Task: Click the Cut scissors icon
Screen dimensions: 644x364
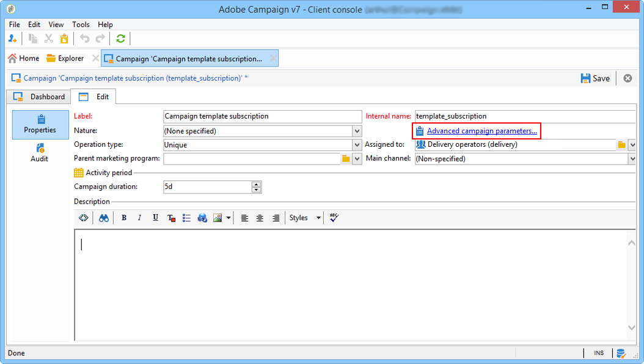Action: point(48,39)
